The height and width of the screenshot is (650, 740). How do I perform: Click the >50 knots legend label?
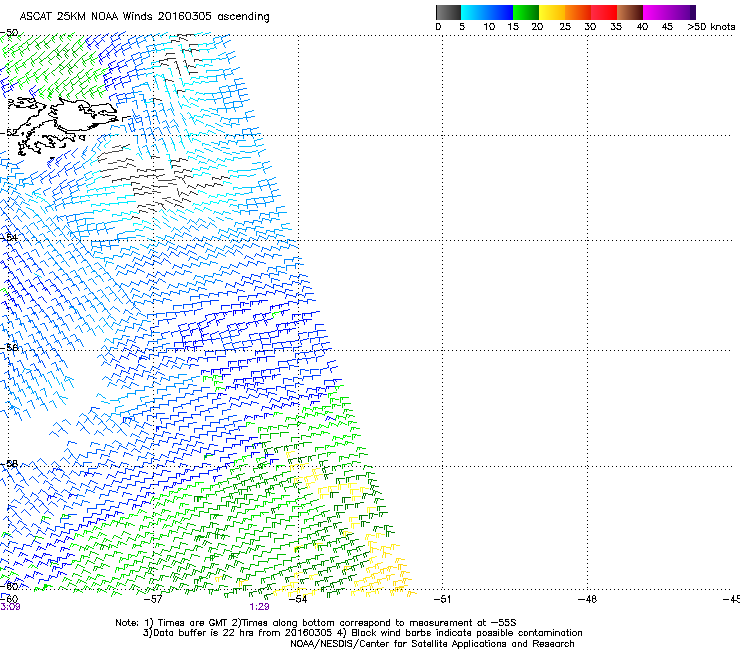coord(711,27)
